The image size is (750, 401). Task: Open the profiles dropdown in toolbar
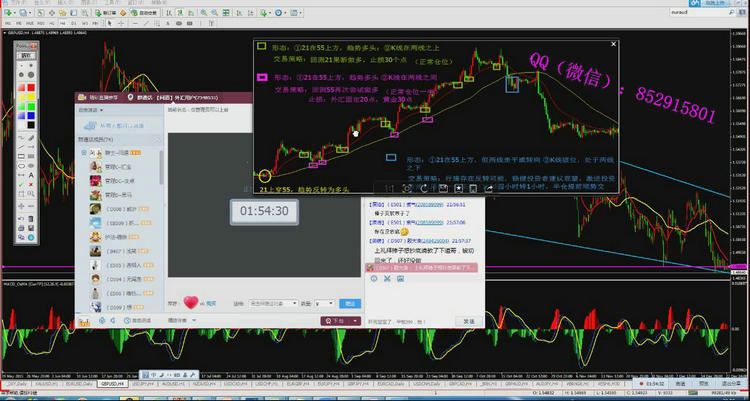[25, 13]
